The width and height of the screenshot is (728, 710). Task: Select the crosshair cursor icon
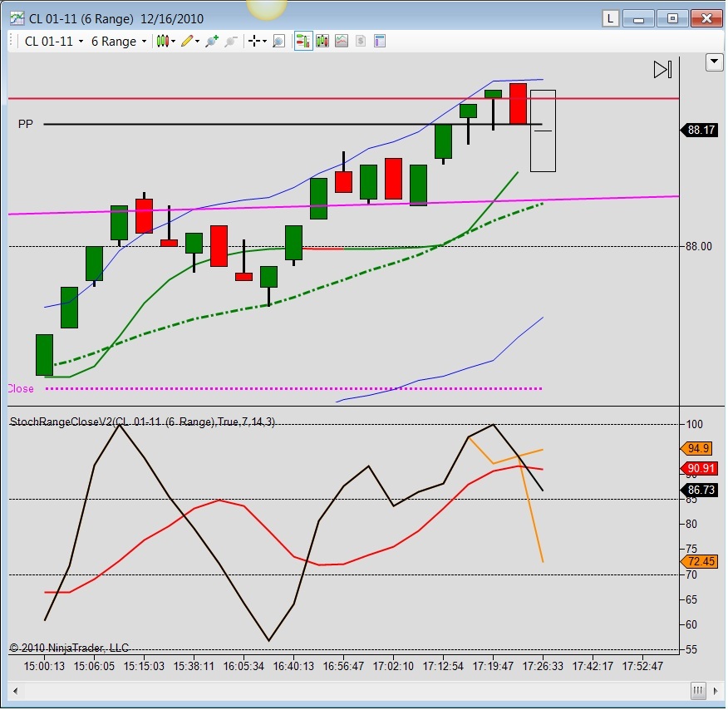(254, 42)
